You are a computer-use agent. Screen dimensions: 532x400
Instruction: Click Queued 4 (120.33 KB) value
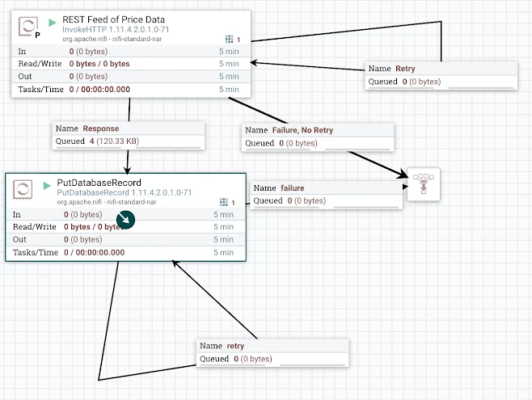click(x=97, y=141)
